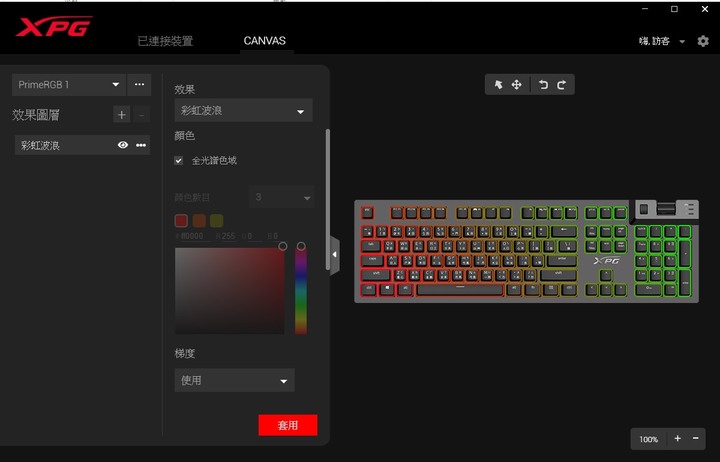Image resolution: width=720 pixels, height=462 pixels.
Task: Add a new effect layer
Action: (x=122, y=114)
